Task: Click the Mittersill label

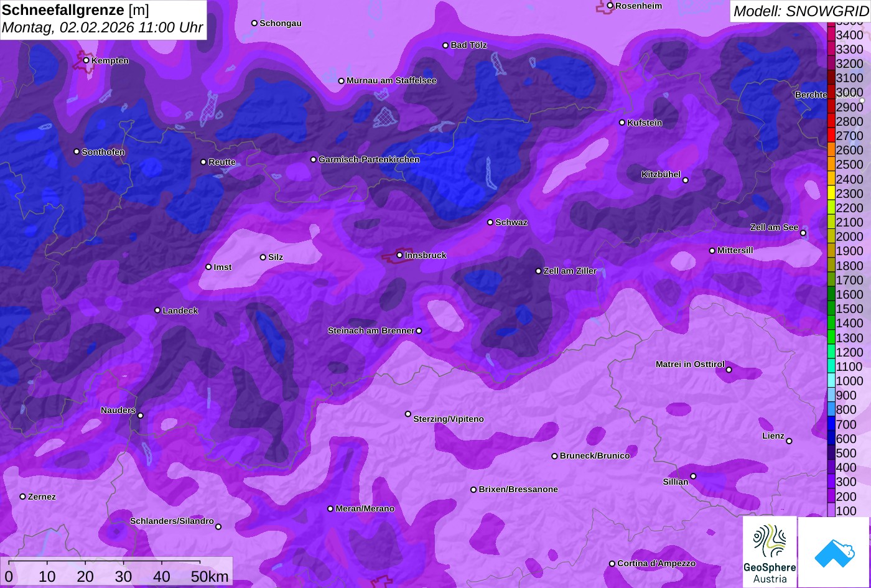Action: pyautogui.click(x=735, y=251)
